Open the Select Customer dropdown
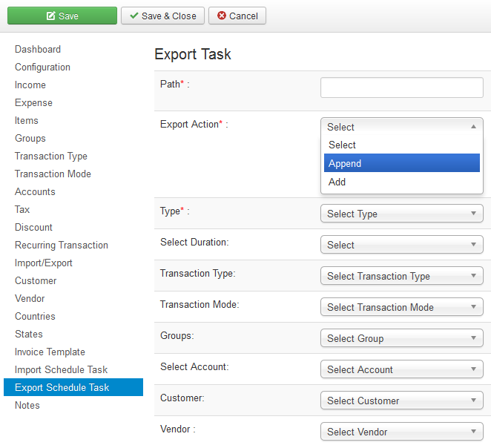This screenshot has width=491, height=448. tap(402, 401)
